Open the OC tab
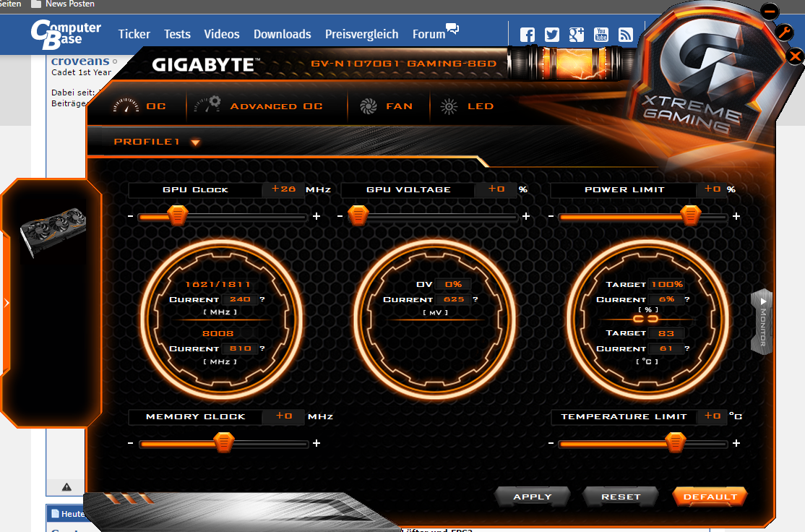Image resolution: width=805 pixels, height=532 pixels. click(139, 106)
